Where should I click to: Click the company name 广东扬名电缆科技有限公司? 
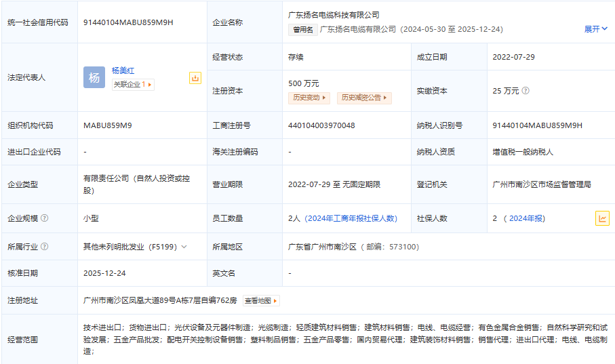coord(334,15)
